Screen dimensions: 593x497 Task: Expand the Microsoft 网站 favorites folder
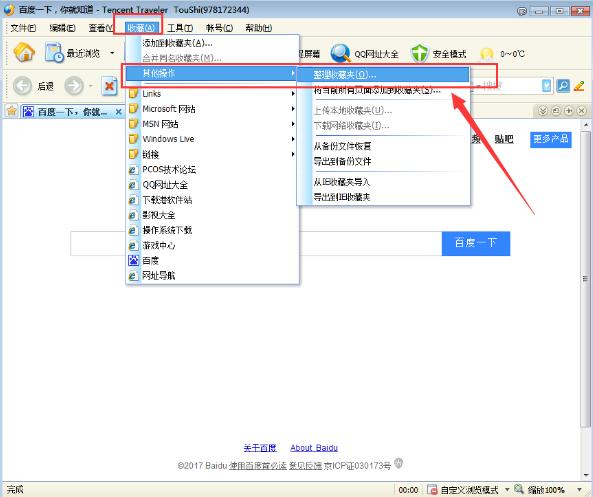(x=212, y=109)
